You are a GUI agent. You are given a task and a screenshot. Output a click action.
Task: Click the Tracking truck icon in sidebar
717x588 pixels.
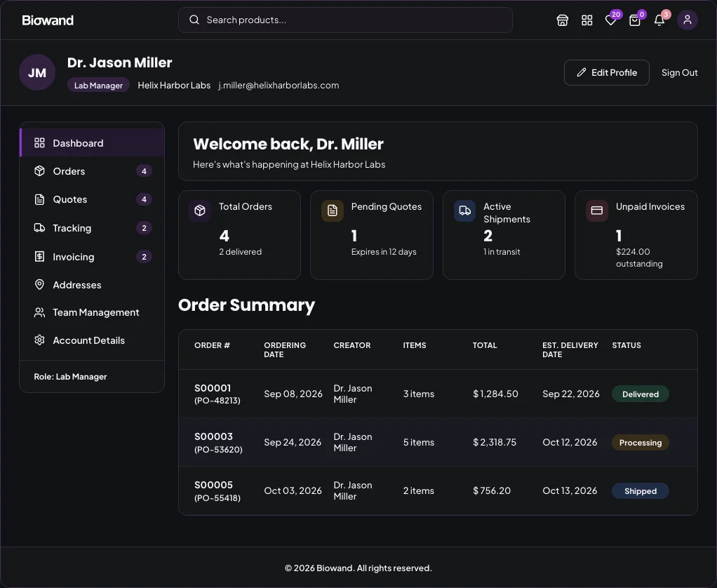(40, 228)
